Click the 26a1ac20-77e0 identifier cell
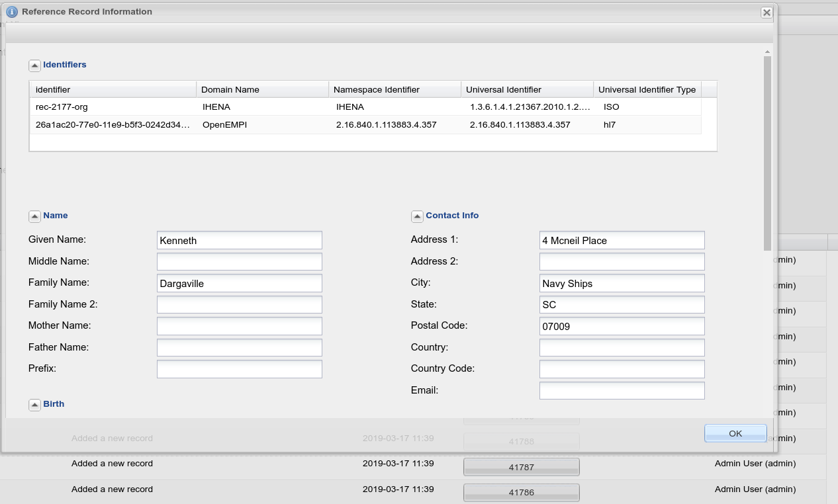This screenshot has height=504, width=838. pyautogui.click(x=113, y=124)
